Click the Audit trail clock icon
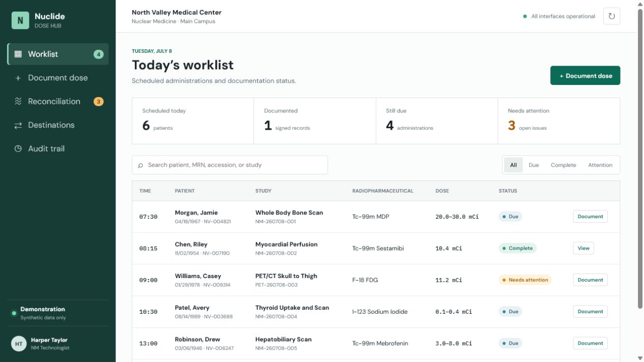This screenshot has height=362, width=644. pyautogui.click(x=18, y=148)
